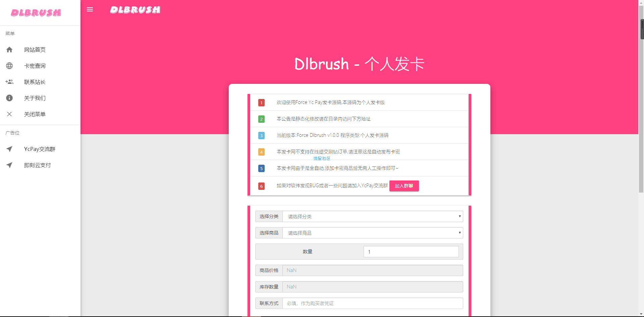Viewport: 644px width, 317px height.
Task: Click the scrollbar down arrow
Action: pyautogui.click(x=641, y=314)
